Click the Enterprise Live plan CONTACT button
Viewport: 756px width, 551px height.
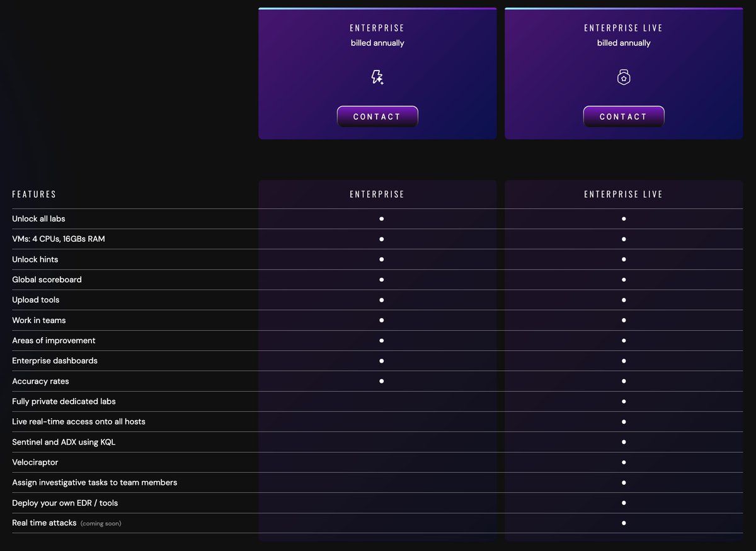624,116
